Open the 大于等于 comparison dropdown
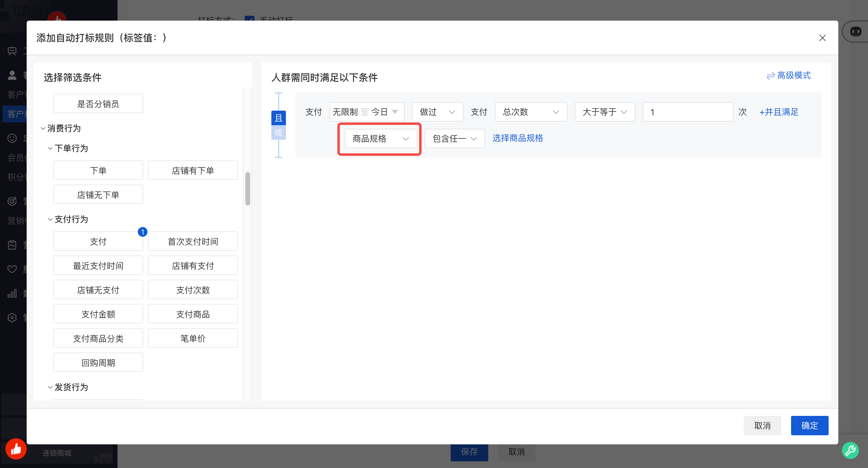 pyautogui.click(x=605, y=112)
